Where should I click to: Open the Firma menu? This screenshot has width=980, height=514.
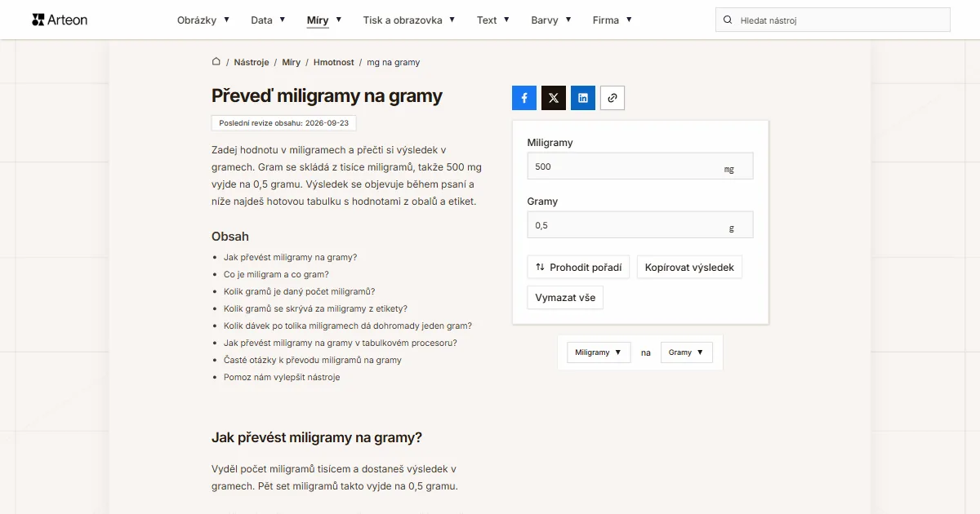[612, 20]
